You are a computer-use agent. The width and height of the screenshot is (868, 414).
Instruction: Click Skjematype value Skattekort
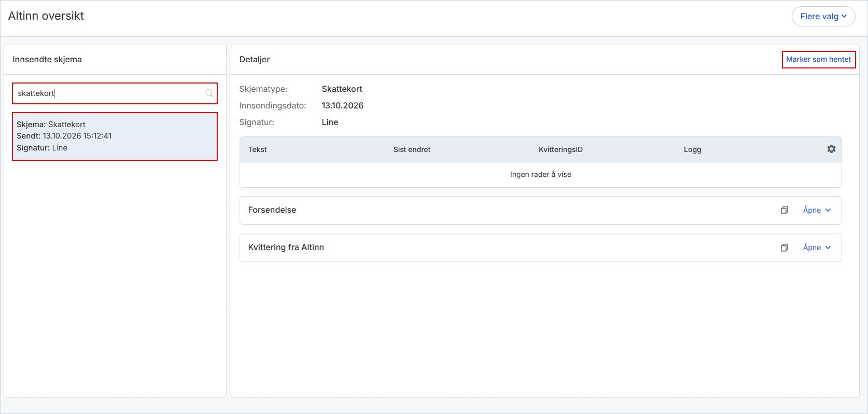(x=342, y=89)
